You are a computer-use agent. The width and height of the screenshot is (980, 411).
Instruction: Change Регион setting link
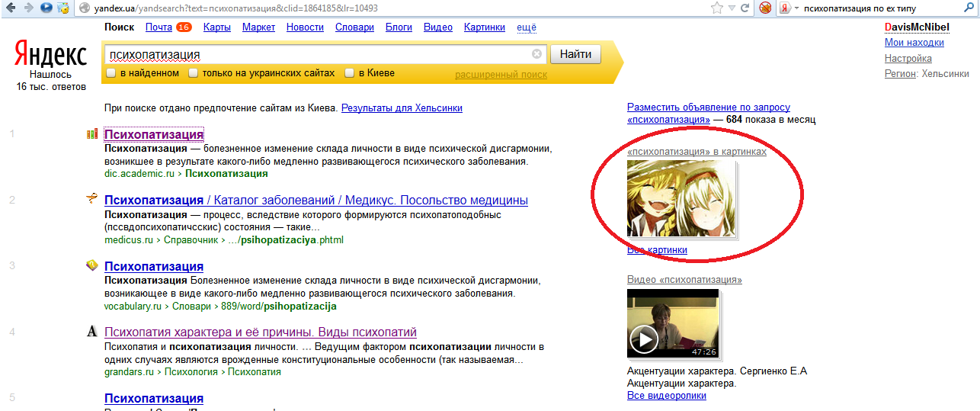point(900,74)
